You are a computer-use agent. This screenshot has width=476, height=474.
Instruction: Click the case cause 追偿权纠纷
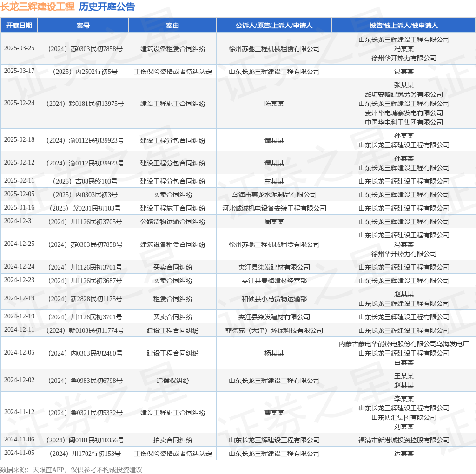(x=173, y=381)
